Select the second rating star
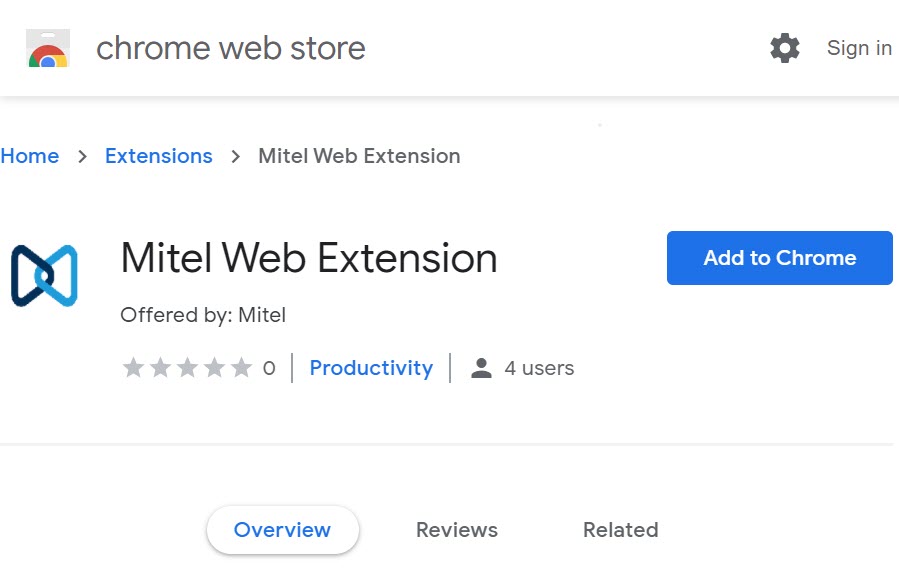This screenshot has width=899, height=584. point(160,367)
